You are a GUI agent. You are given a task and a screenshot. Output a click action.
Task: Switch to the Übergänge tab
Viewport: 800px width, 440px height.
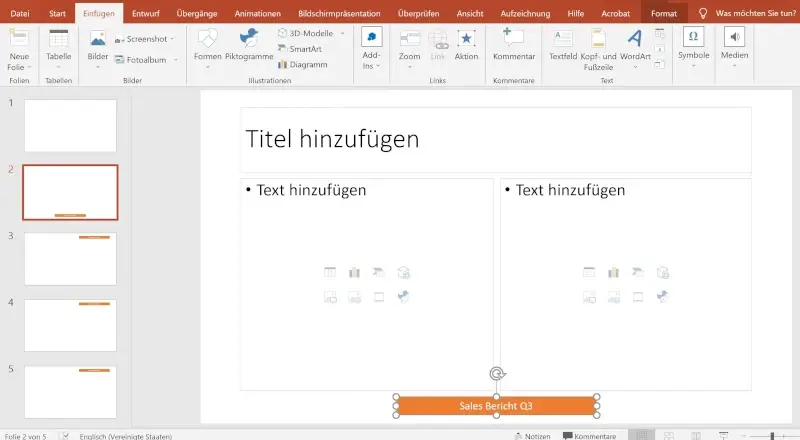tap(197, 14)
